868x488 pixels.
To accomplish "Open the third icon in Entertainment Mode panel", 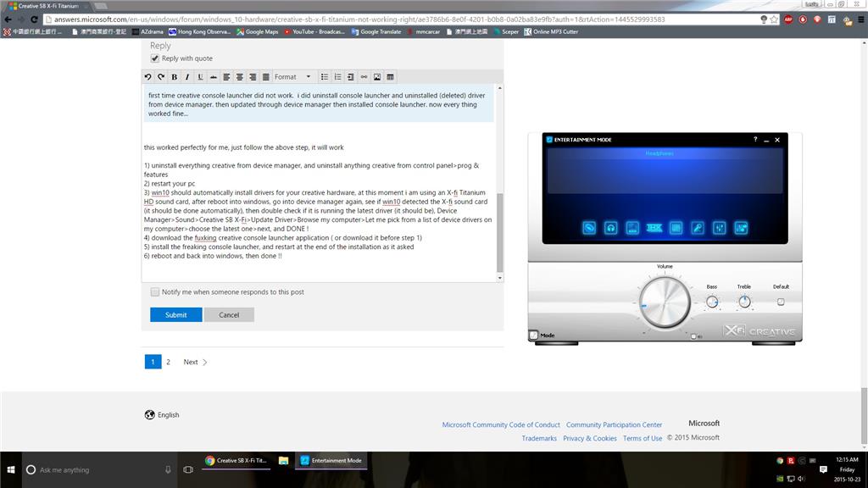I will (x=632, y=228).
